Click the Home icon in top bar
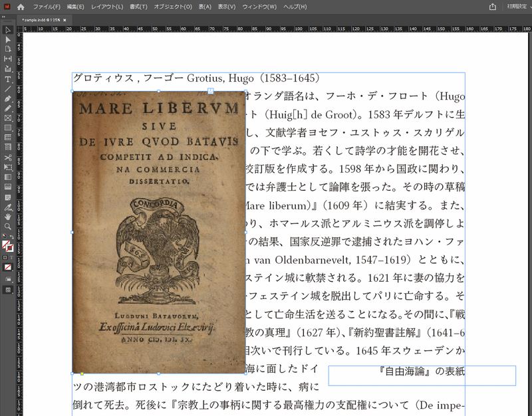 (x=21, y=7)
